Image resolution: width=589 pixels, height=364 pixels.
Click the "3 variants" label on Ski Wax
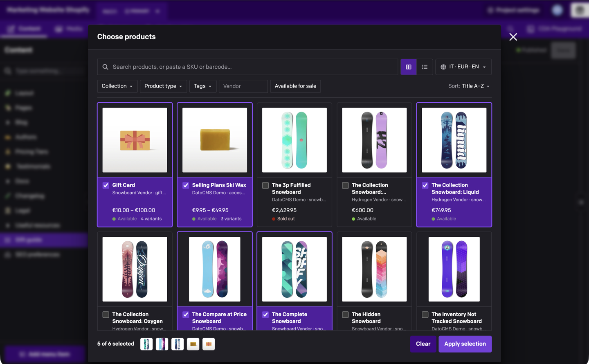(231, 219)
